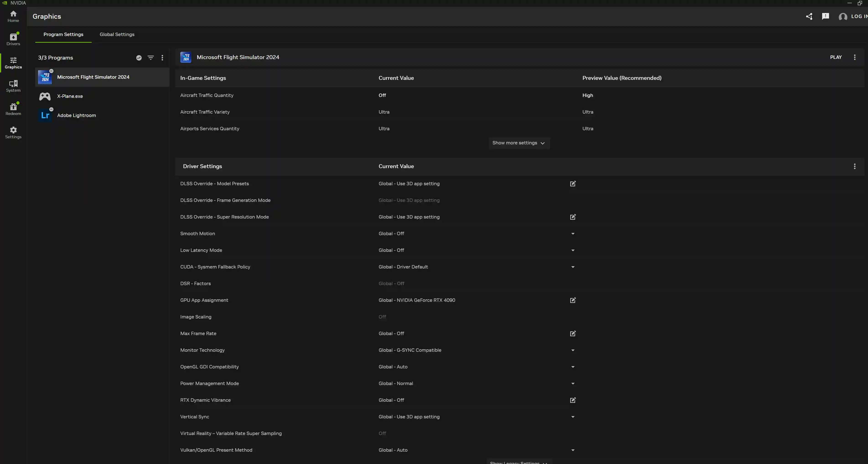Screen dimensions: 868x464
Task: Open the Redeem gift icon
Action: click(x=13, y=109)
